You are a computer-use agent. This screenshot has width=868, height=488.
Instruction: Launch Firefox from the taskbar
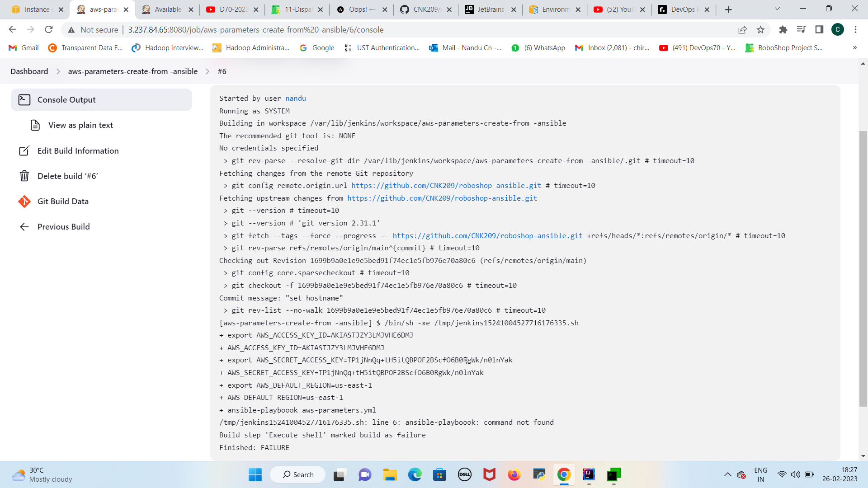pos(514,474)
